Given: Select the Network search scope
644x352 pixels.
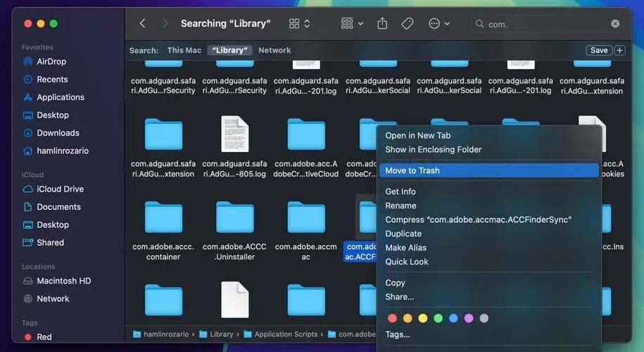Looking at the screenshot, I should [274, 51].
